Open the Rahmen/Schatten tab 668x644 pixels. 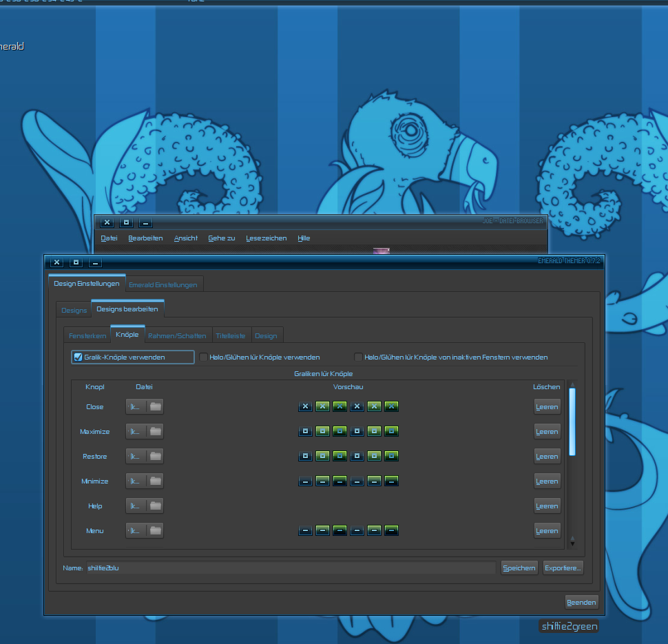click(x=177, y=336)
